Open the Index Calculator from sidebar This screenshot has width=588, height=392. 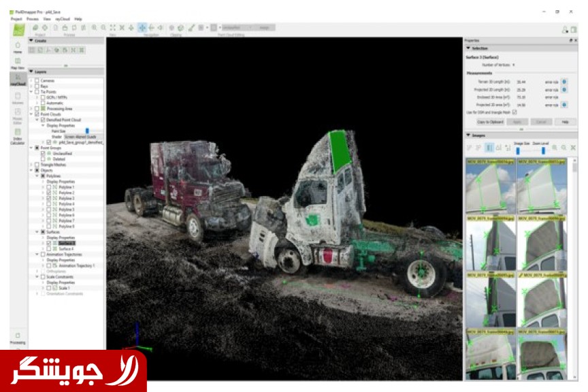coord(17,134)
